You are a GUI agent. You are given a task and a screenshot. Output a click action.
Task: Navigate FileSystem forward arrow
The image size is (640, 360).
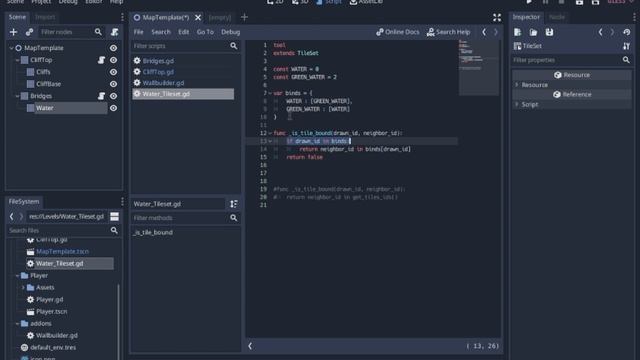(x=21, y=216)
